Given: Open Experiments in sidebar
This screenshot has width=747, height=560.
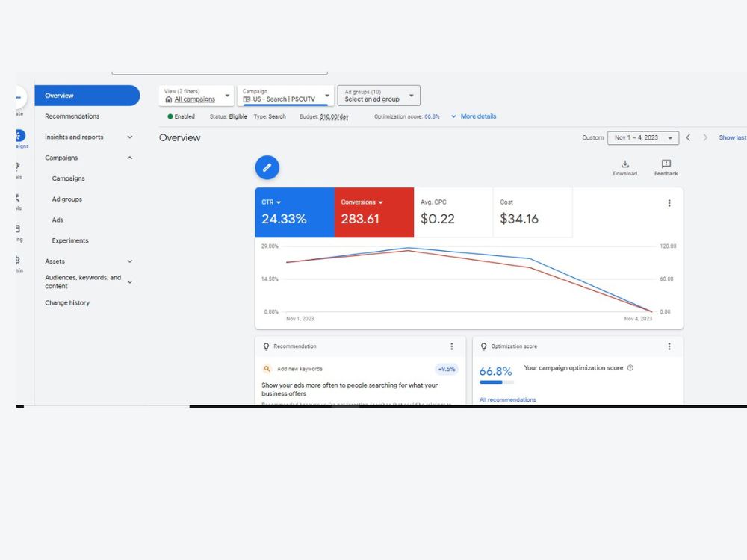Looking at the screenshot, I should (x=70, y=240).
